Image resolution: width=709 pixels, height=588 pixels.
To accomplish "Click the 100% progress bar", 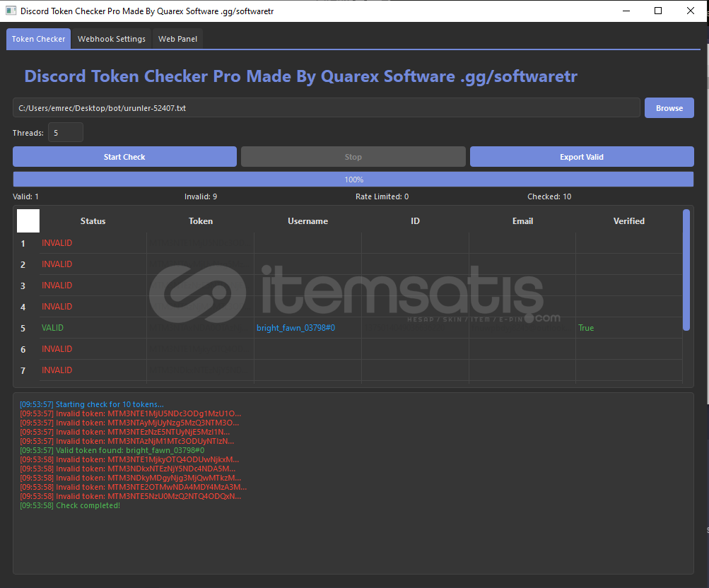I will (353, 180).
